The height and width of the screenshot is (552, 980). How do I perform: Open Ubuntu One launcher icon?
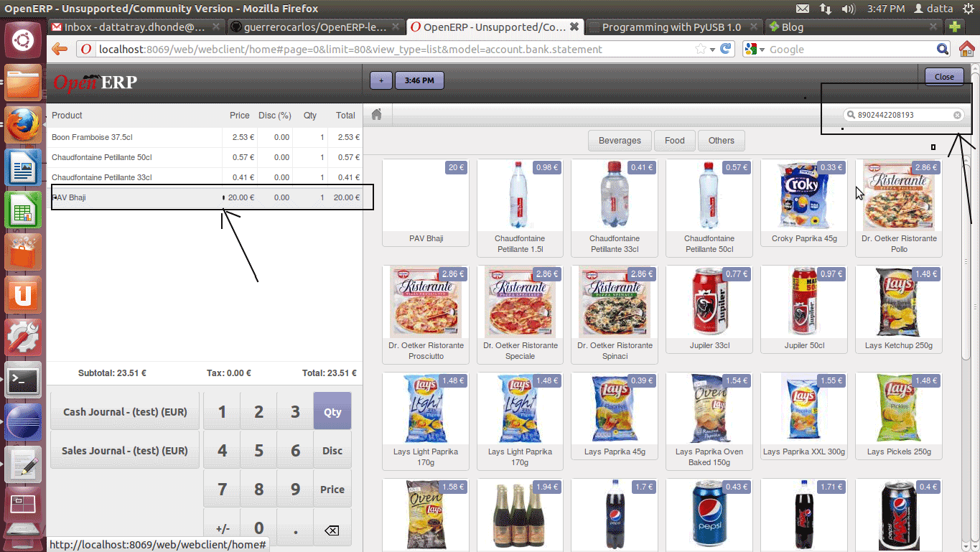tap(23, 295)
